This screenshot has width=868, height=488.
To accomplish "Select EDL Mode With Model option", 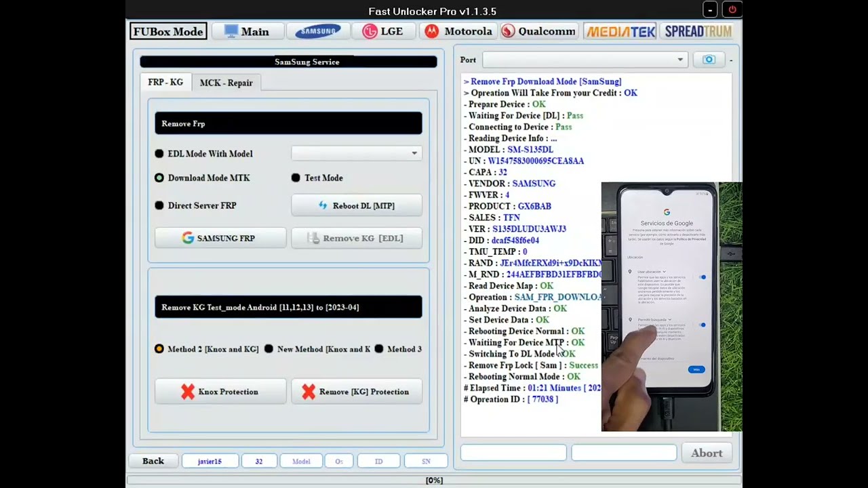I will 203,154.
